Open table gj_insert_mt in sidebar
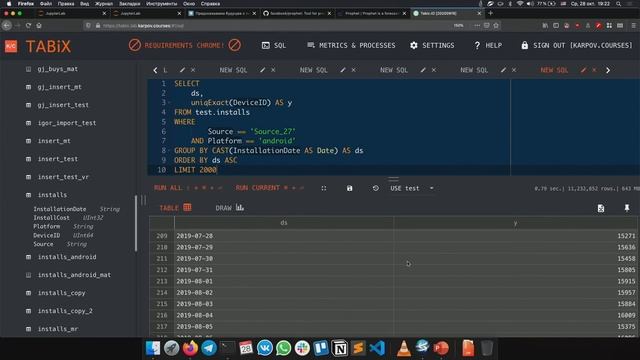The height and width of the screenshot is (360, 640). point(60,87)
